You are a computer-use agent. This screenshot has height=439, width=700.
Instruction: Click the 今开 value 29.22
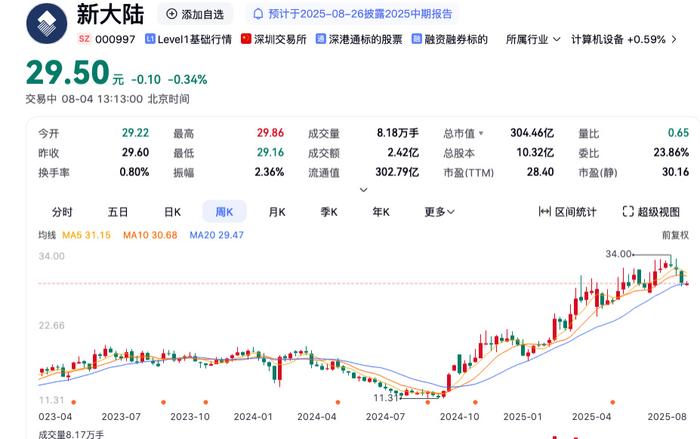pos(135,133)
